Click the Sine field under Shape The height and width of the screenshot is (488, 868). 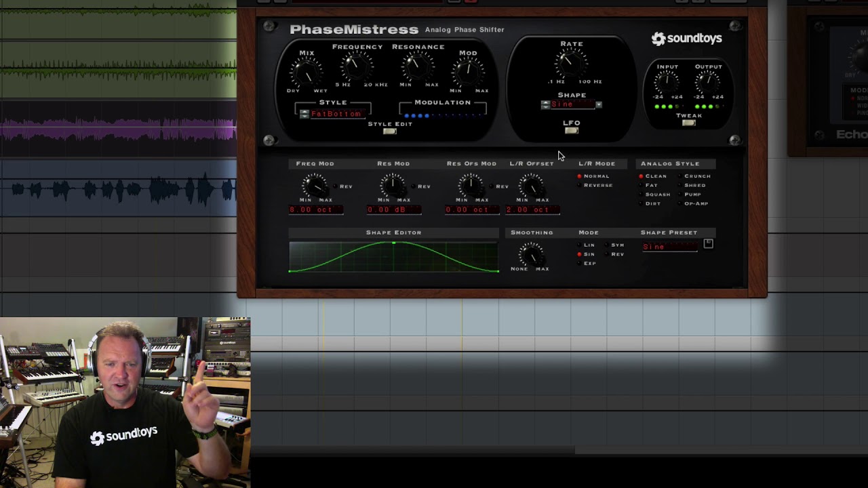point(572,104)
